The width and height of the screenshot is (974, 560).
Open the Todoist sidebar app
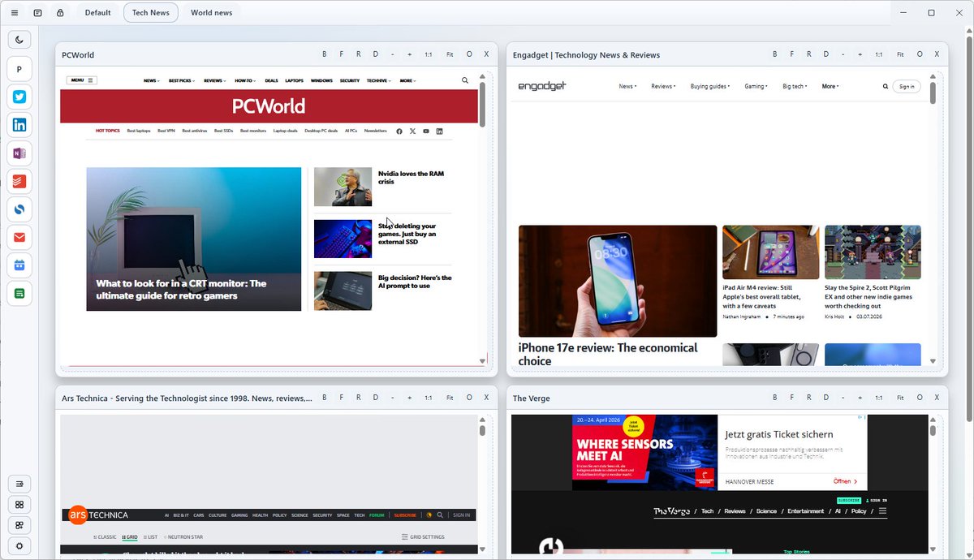pos(19,181)
